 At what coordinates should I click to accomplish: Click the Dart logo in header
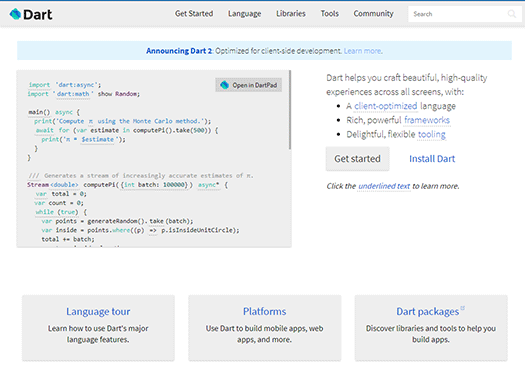point(31,14)
